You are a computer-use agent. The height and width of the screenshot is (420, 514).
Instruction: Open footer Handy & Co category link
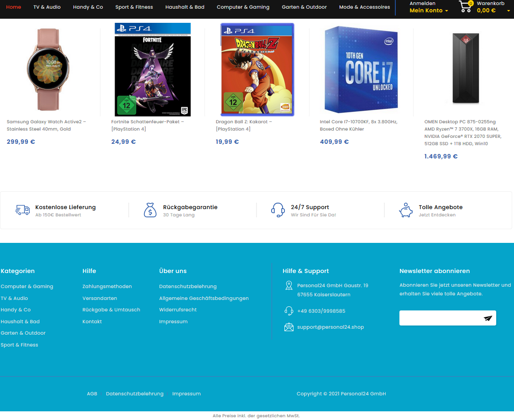tap(16, 310)
